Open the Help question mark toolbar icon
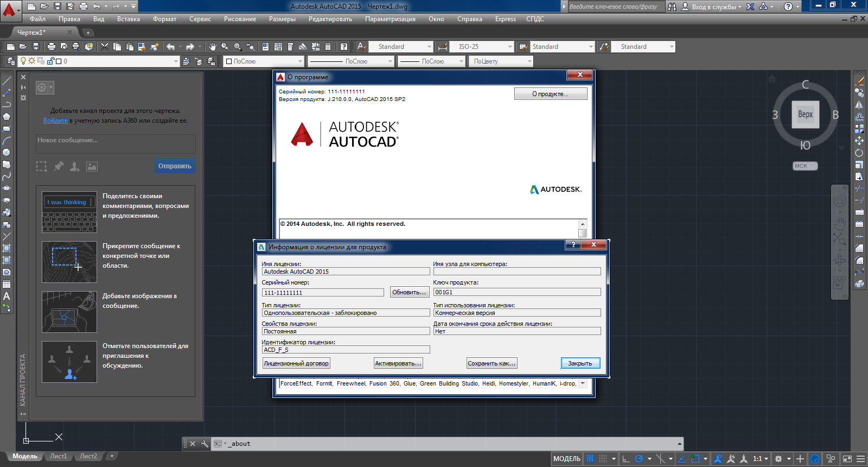The image size is (868, 467). coord(343,47)
